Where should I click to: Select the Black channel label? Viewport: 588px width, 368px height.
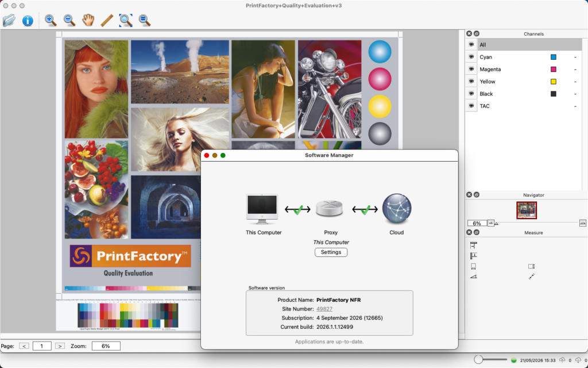coord(486,94)
